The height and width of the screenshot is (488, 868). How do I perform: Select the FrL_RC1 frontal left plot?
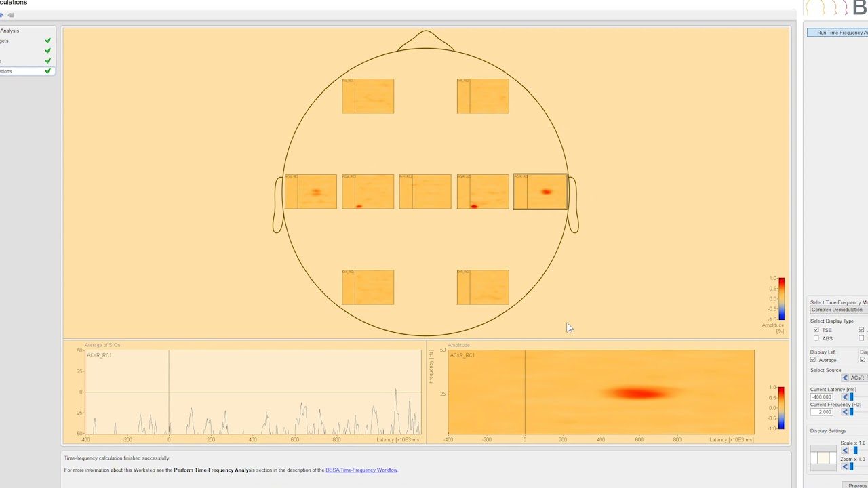click(368, 96)
